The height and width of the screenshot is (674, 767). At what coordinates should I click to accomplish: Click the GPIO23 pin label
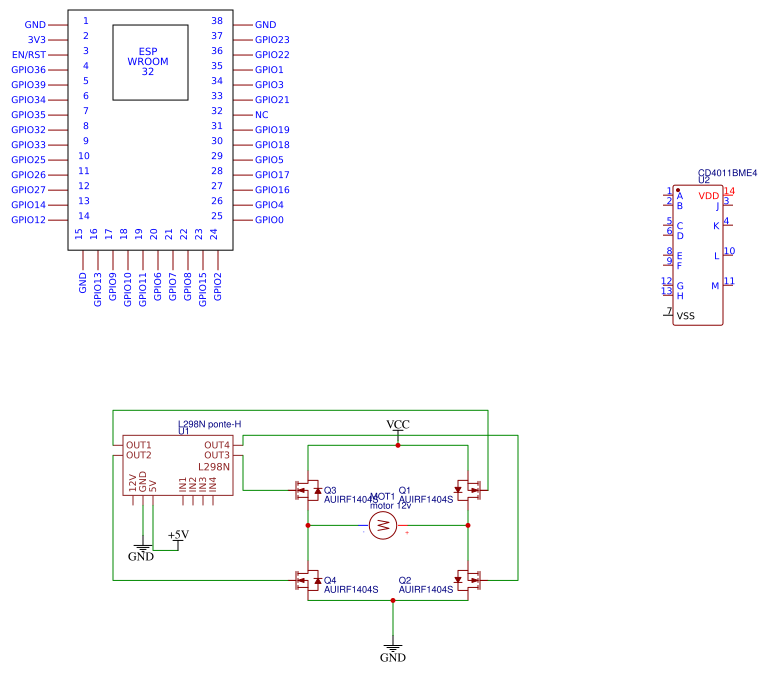[272, 40]
